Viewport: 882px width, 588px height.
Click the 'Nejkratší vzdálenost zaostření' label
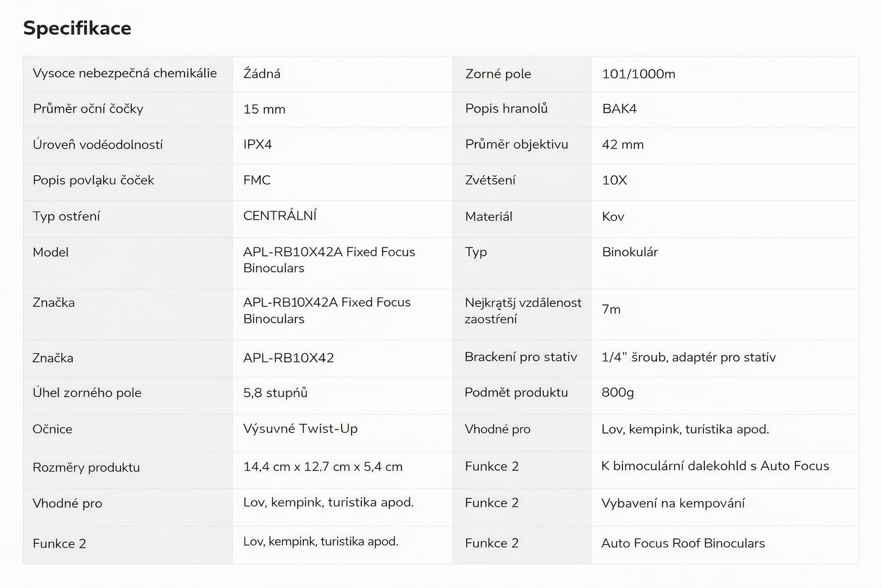pos(523,311)
